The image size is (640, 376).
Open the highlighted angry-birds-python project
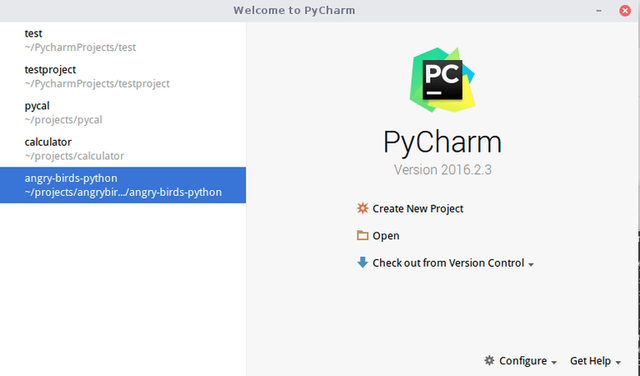click(x=123, y=185)
